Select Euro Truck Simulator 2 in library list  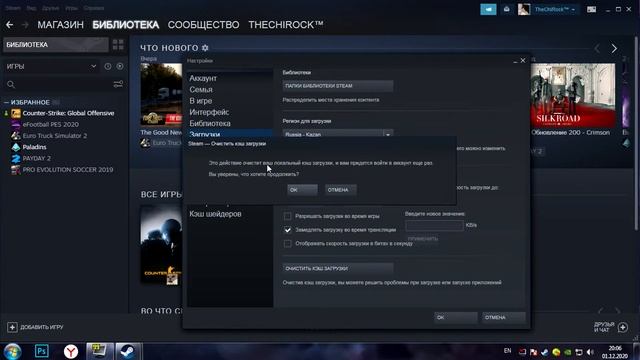[55, 136]
